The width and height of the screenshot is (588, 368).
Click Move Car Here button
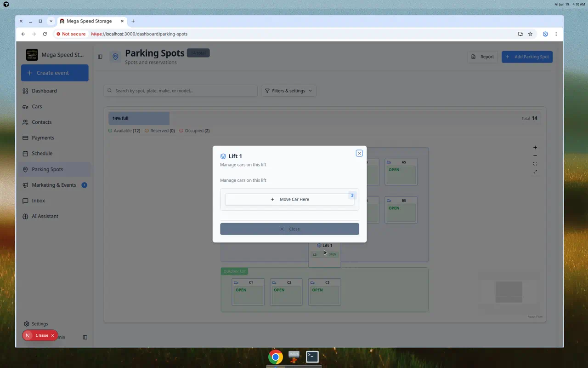(289, 199)
